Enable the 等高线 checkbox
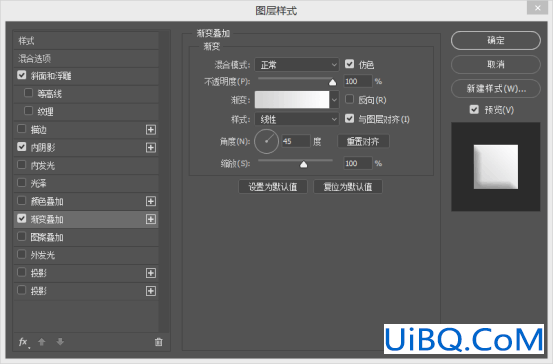This screenshot has width=554, height=364. tap(28, 93)
